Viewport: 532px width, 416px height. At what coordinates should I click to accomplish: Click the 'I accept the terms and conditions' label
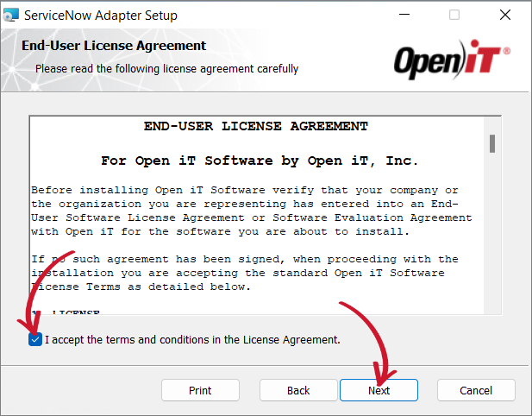pos(192,339)
